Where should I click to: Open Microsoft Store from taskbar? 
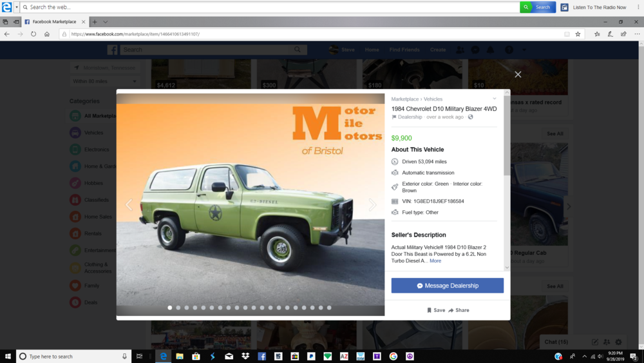196,357
